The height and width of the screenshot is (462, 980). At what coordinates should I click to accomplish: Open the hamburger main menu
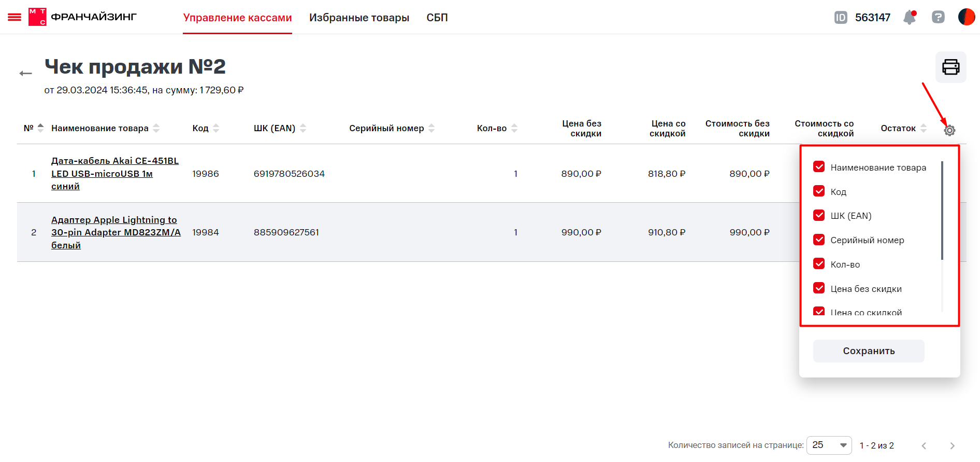coord(15,17)
